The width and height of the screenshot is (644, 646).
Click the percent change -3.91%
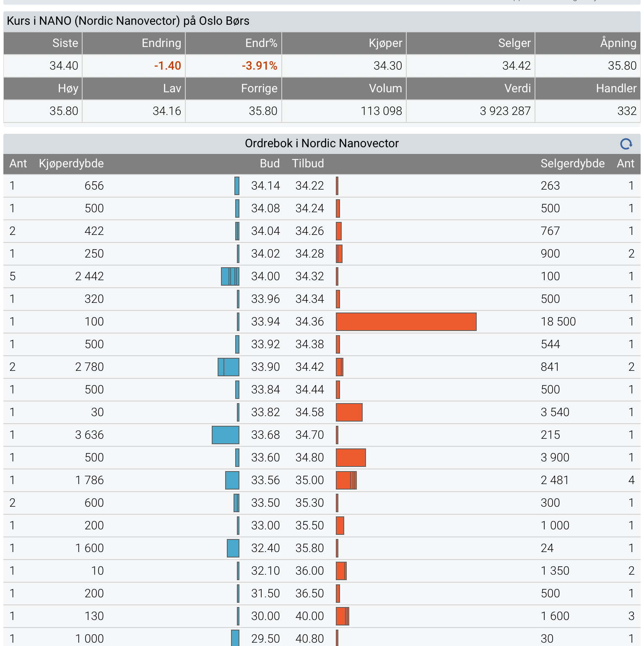pos(260,66)
